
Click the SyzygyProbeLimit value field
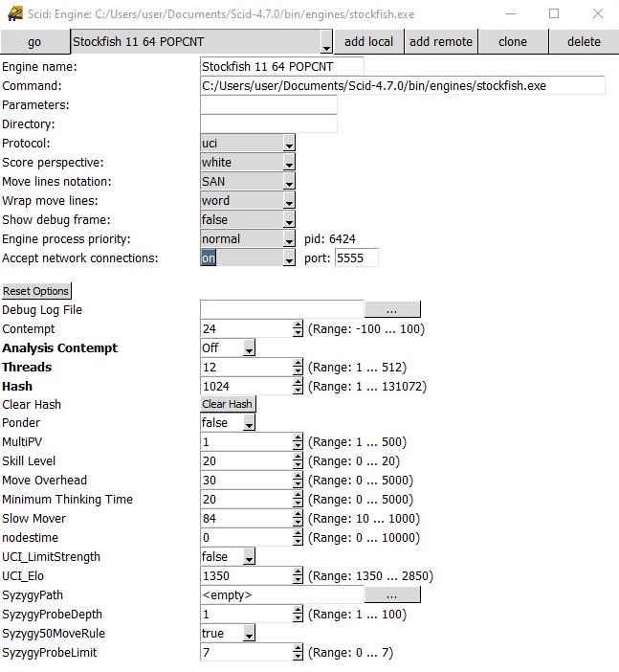point(246,652)
